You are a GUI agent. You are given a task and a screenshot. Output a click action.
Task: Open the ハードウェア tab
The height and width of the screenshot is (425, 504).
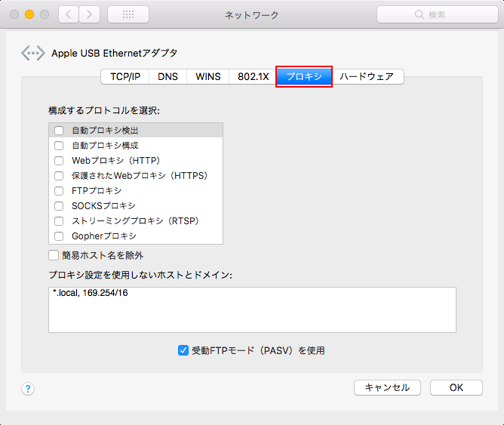(x=367, y=76)
